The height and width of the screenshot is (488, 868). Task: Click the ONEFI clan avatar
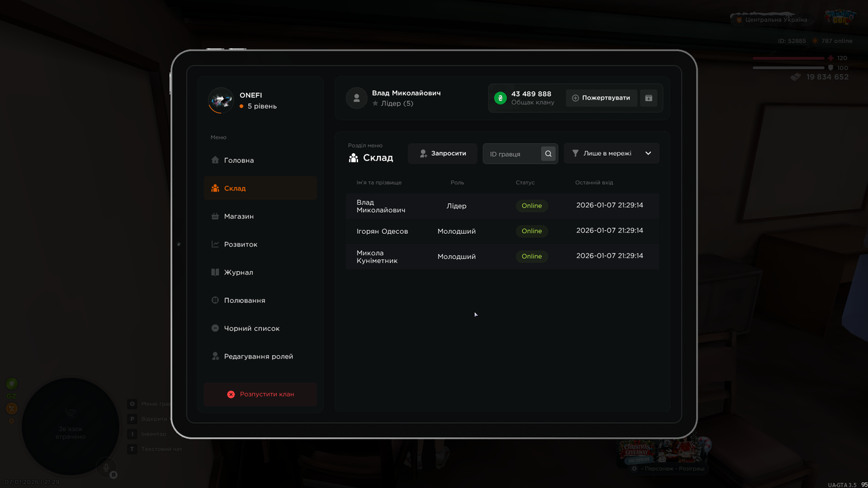[220, 100]
